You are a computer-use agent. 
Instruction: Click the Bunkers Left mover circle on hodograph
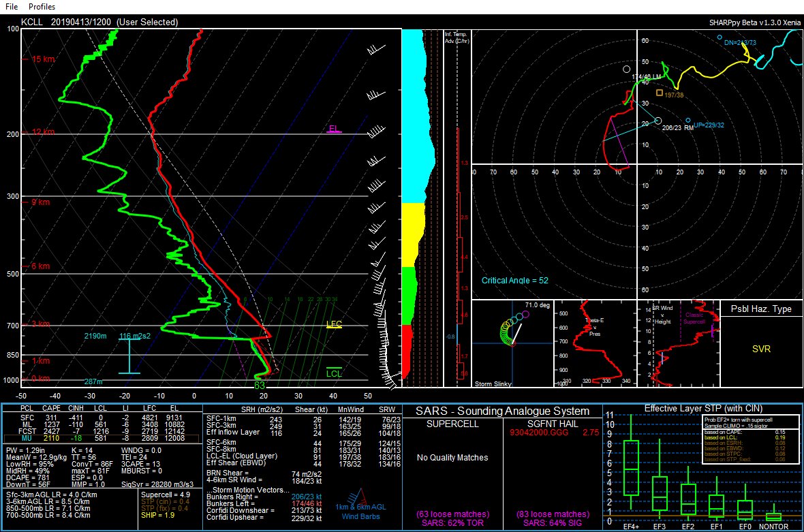(x=627, y=69)
